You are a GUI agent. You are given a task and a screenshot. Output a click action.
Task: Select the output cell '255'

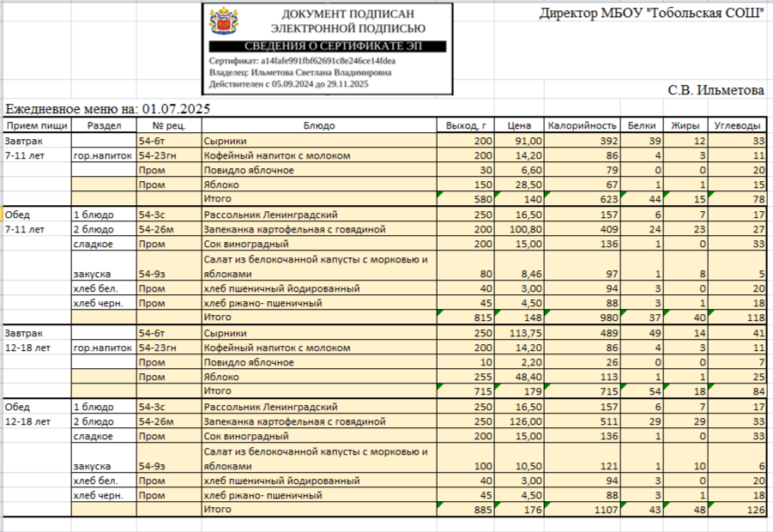465,377
